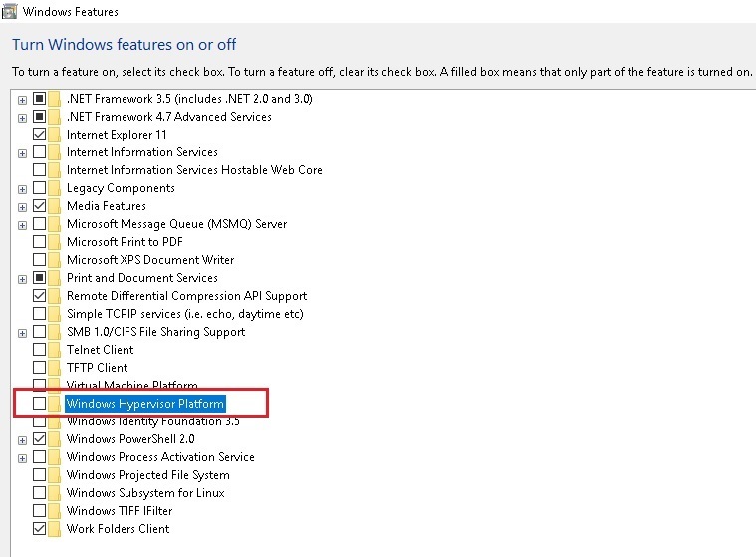This screenshot has height=557, width=756.
Task: Select the Microsoft XPS Document Writer label
Action: click(150, 259)
